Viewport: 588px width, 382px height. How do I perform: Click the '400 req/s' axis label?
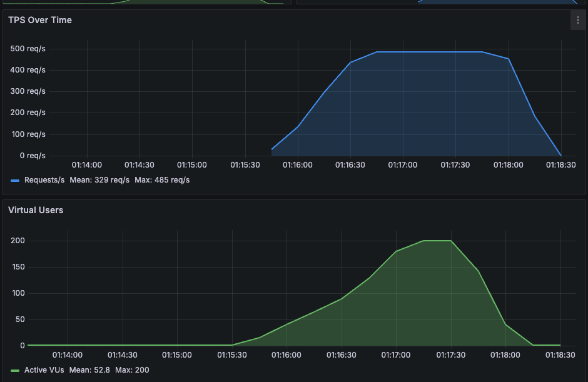click(x=28, y=70)
